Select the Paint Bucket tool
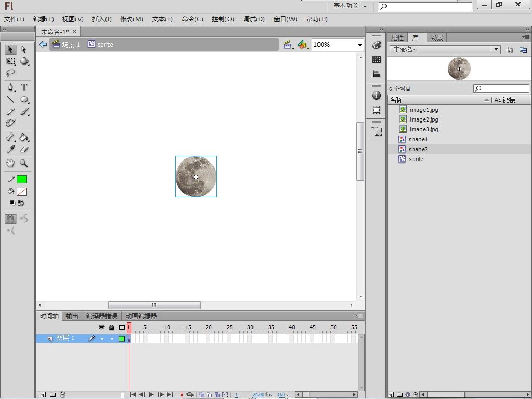 [x=24, y=138]
